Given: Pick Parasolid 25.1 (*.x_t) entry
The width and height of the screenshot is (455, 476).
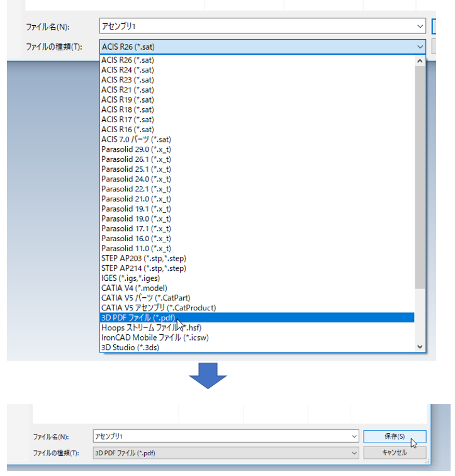Looking at the screenshot, I should [x=257, y=169].
